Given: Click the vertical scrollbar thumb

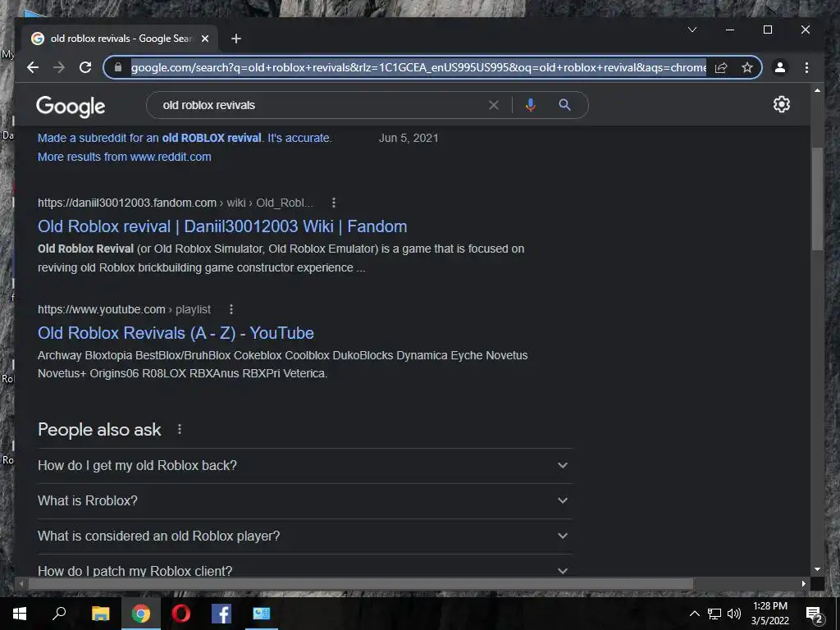Looking at the screenshot, I should pyautogui.click(x=817, y=199).
